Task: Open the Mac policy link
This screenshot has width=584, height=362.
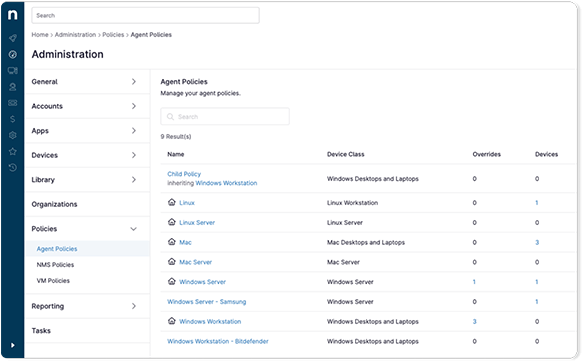Action: click(x=185, y=242)
